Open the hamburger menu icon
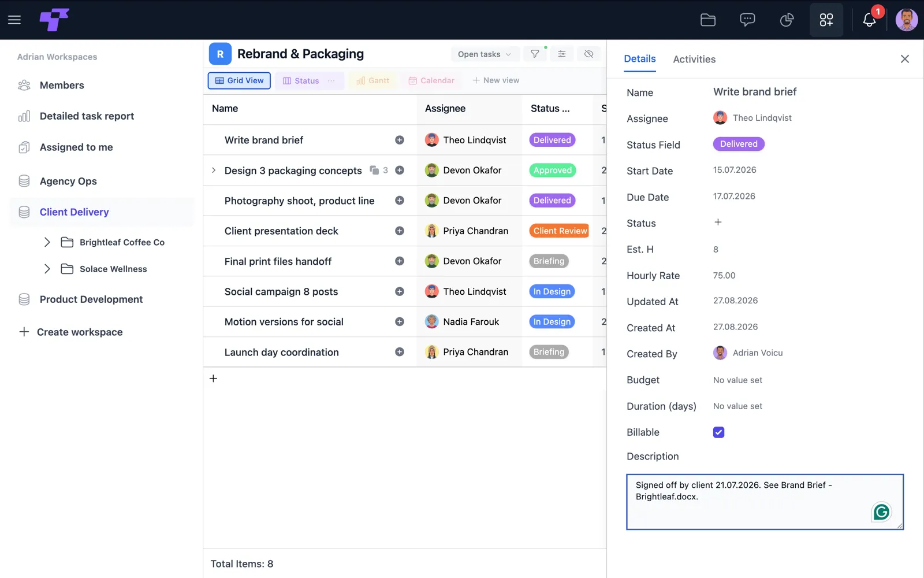 coord(14,20)
